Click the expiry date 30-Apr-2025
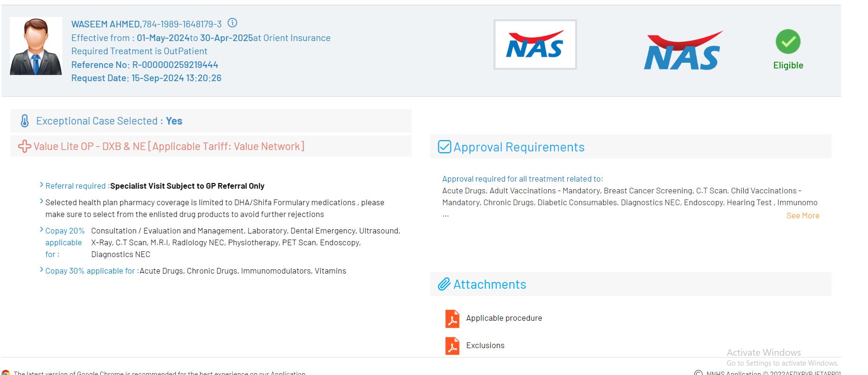Screen dimensions: 868x375 [227, 38]
